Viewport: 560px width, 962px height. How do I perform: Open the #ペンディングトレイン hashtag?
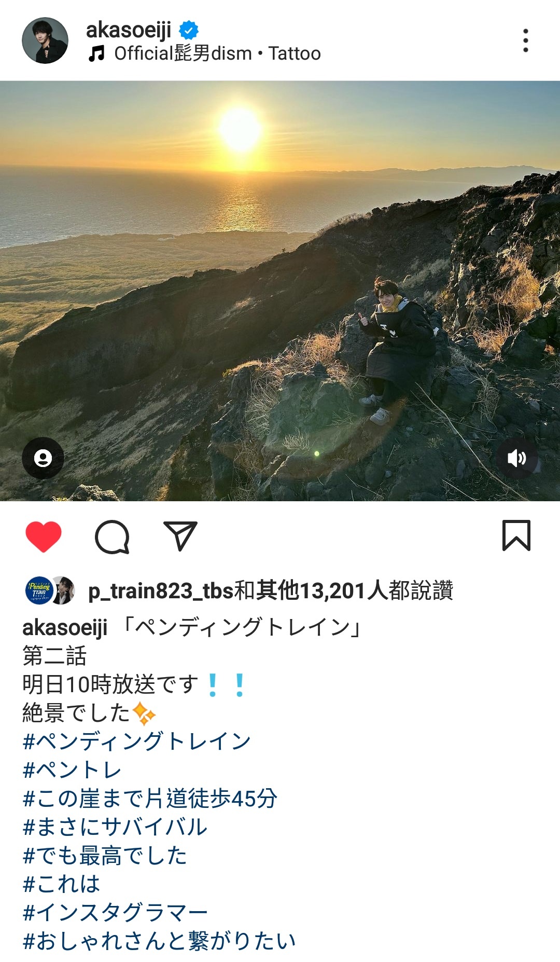coord(137,741)
